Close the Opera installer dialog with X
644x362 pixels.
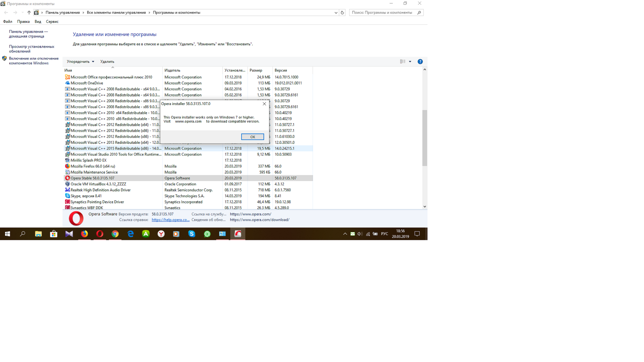pyautogui.click(x=264, y=104)
